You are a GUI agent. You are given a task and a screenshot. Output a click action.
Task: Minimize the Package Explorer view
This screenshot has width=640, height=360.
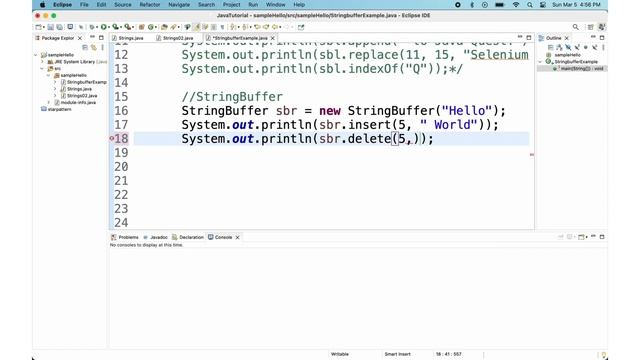coord(92,38)
